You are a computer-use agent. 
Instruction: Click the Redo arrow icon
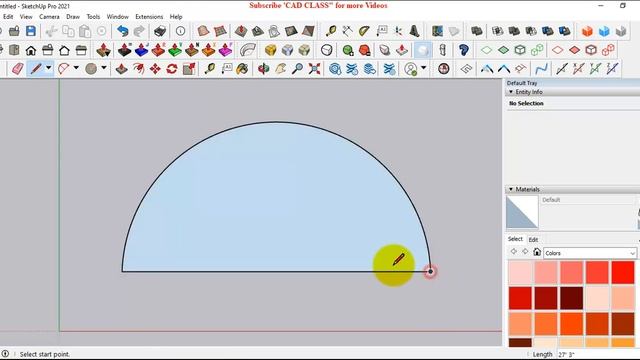coord(139,31)
